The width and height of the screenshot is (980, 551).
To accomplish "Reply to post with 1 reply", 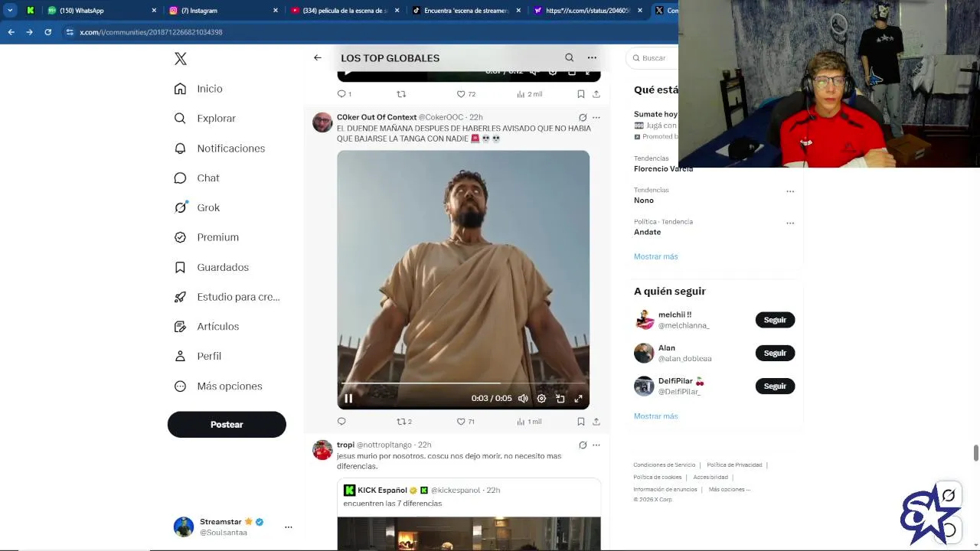I will (x=344, y=94).
